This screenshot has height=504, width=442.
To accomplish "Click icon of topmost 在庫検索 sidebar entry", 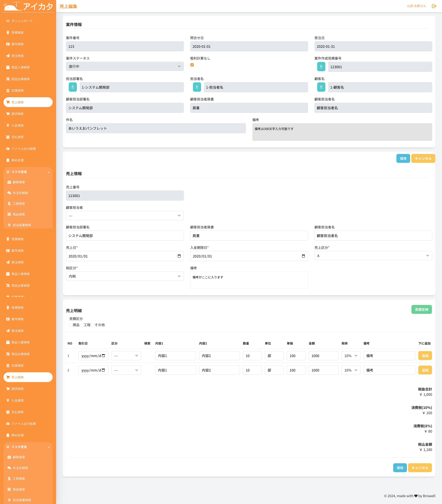I will click(x=8, y=90).
